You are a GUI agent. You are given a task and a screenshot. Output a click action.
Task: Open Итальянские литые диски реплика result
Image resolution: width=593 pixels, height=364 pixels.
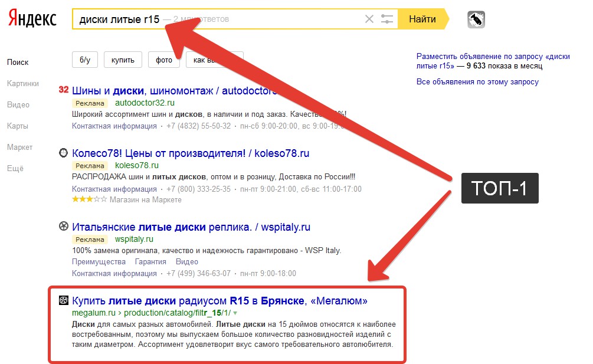click(191, 227)
